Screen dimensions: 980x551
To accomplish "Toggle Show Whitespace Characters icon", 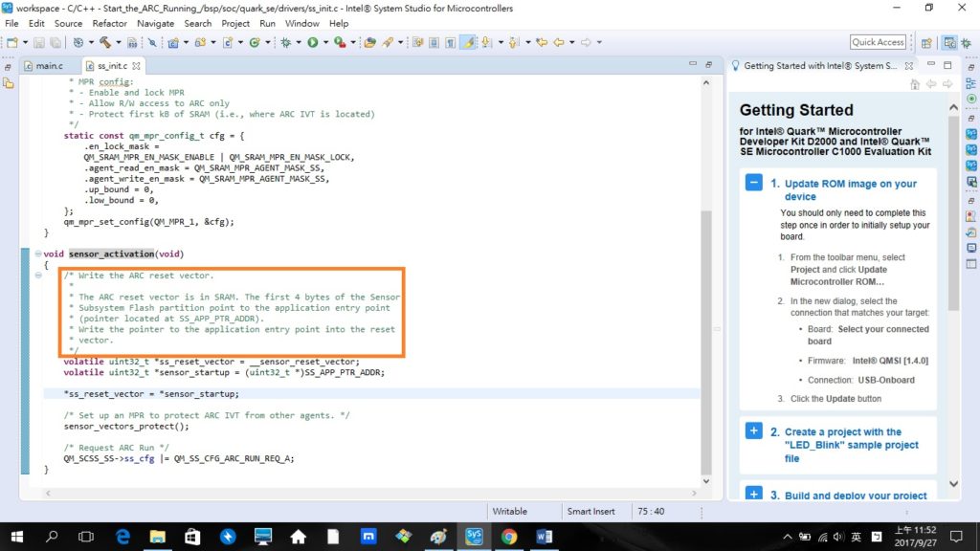I will [450, 42].
